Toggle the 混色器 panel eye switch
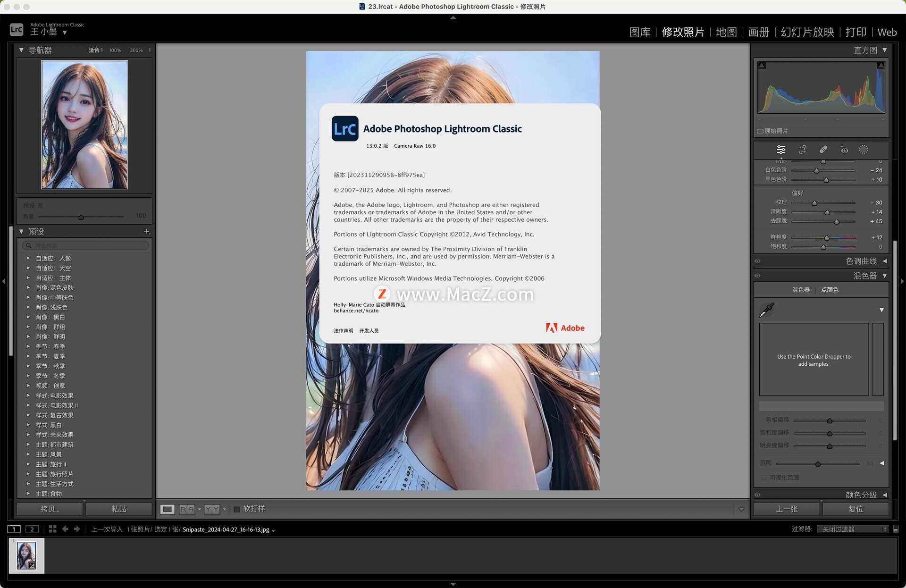 click(757, 276)
